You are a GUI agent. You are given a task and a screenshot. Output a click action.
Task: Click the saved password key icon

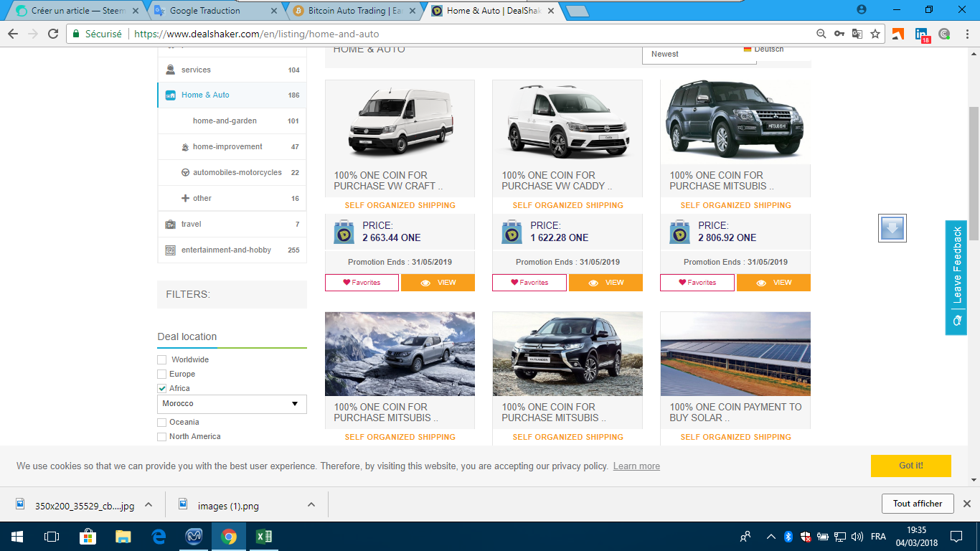click(839, 34)
